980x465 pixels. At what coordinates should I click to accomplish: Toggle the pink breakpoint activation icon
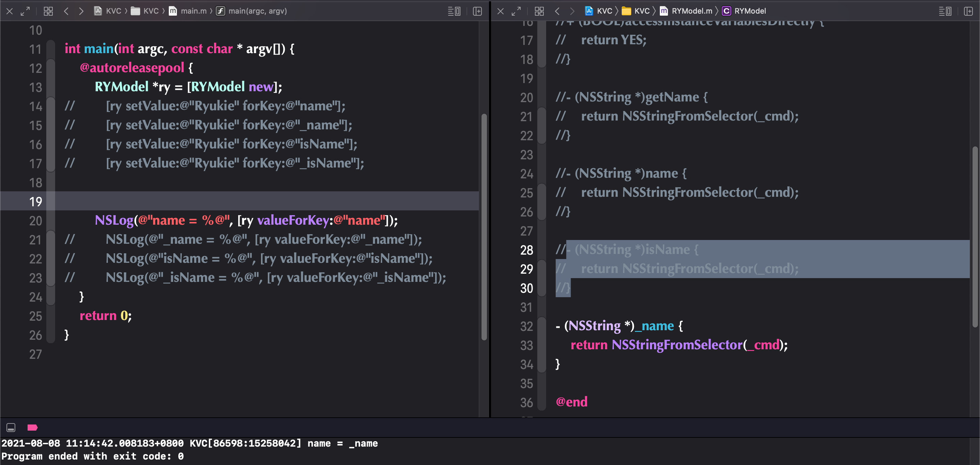(32, 427)
